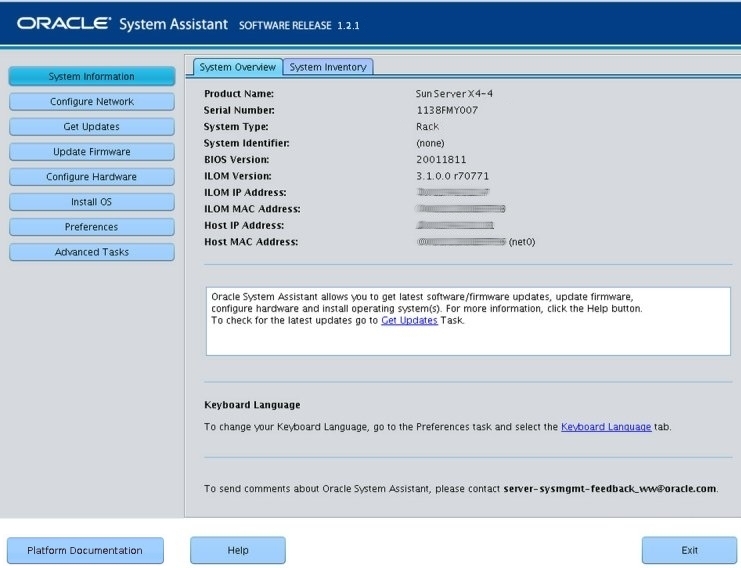
Task: Open Platform Documentation
Action: (85, 551)
